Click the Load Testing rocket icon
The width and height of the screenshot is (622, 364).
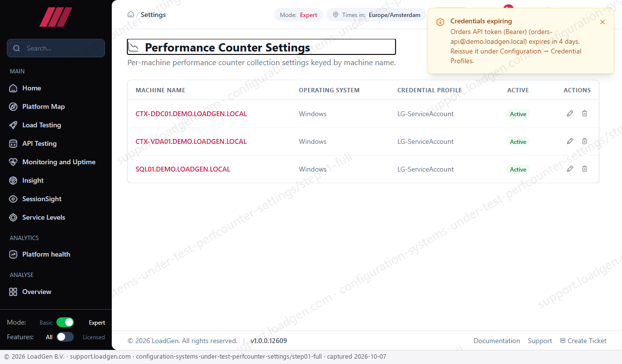(x=13, y=125)
